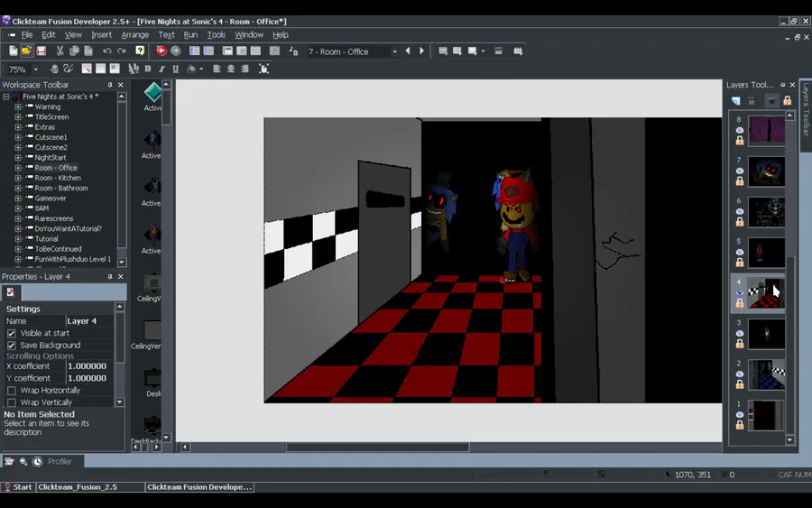Delete layer with trash icon
The image size is (812, 508).
coord(752,100)
